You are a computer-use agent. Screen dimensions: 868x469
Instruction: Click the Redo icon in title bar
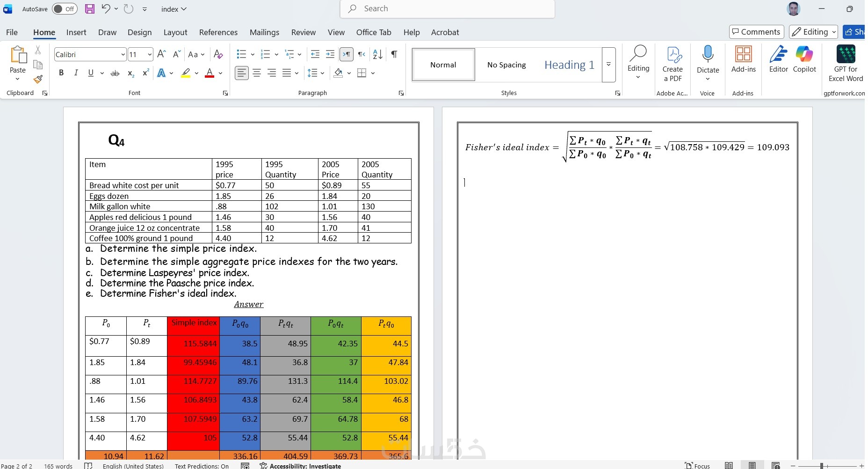(129, 9)
